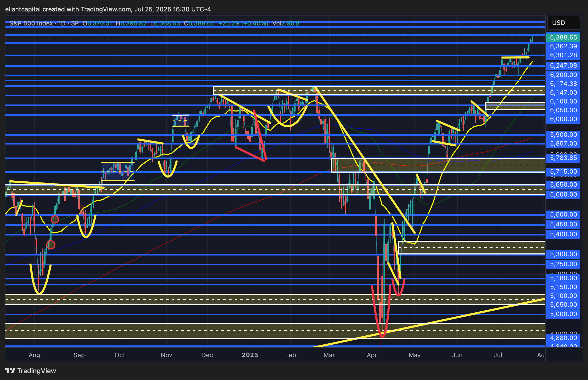
Task: Click the 5,100.00 price label
Action: tap(563, 296)
